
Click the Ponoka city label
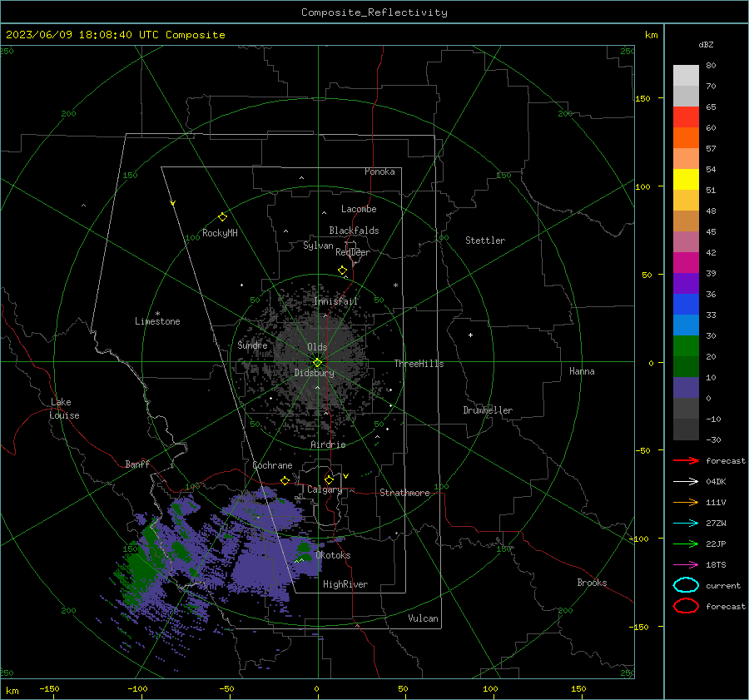pyautogui.click(x=379, y=171)
